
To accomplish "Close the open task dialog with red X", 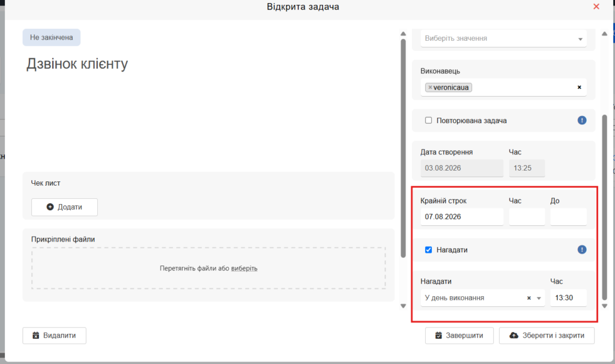I will click(x=596, y=7).
